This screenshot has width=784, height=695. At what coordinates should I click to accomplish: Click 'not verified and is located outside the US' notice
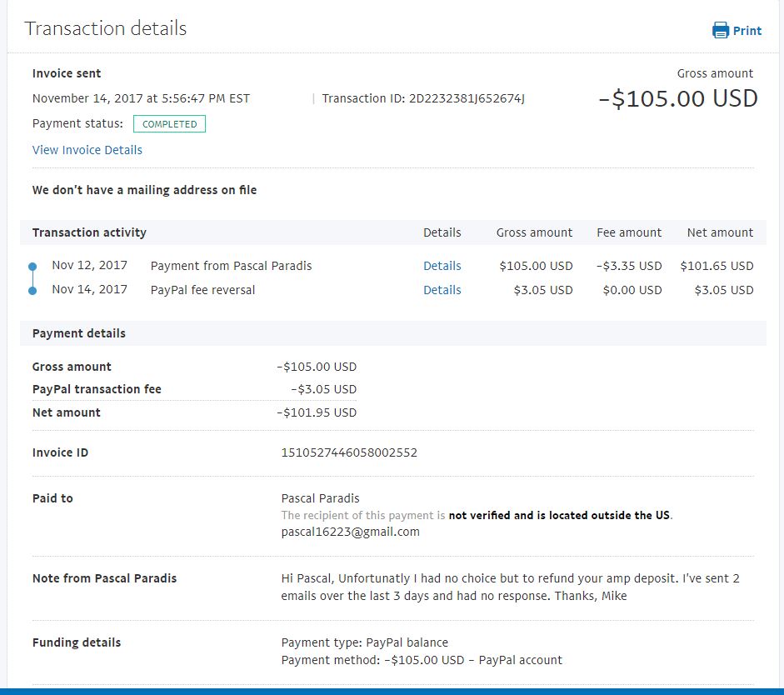(x=559, y=516)
